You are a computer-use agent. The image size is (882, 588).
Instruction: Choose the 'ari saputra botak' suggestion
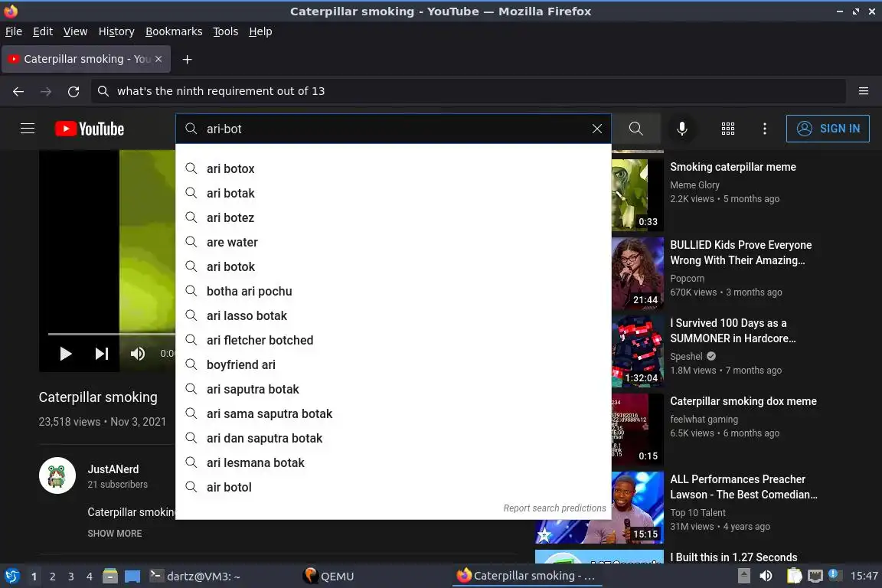[394, 390]
